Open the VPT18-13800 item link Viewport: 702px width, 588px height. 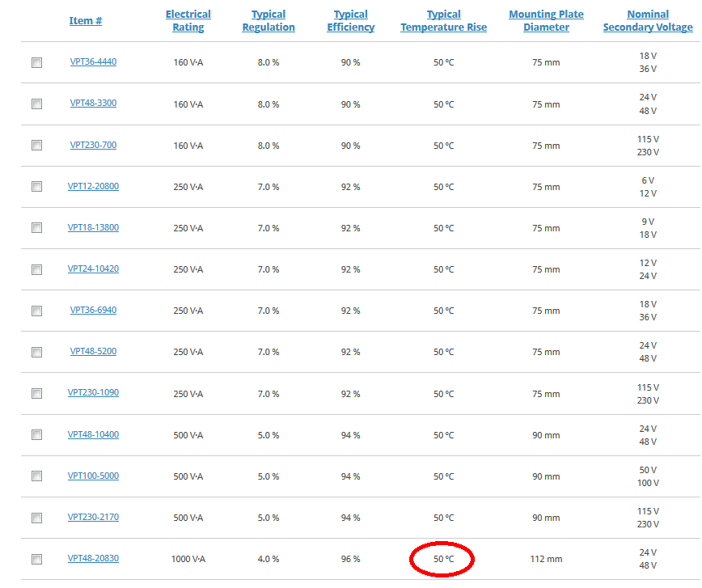(x=93, y=227)
